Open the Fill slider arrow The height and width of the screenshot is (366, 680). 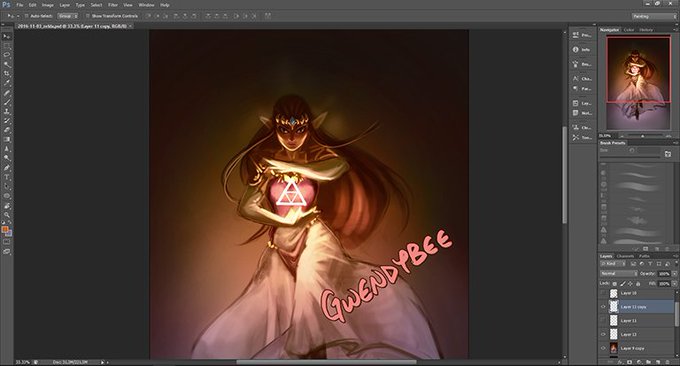(674, 284)
